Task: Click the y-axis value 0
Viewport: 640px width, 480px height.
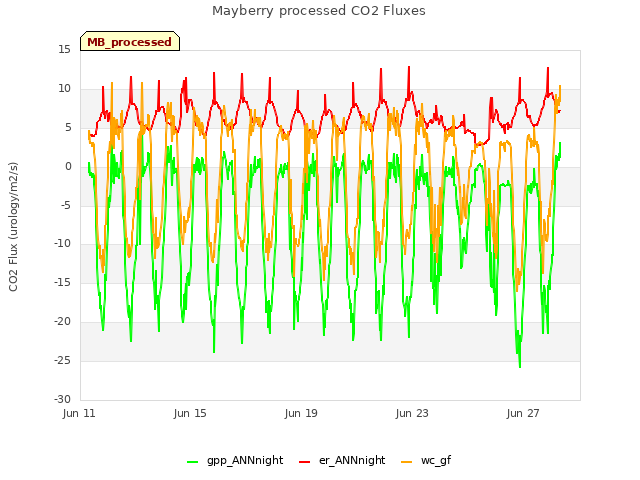Action: coord(68,167)
